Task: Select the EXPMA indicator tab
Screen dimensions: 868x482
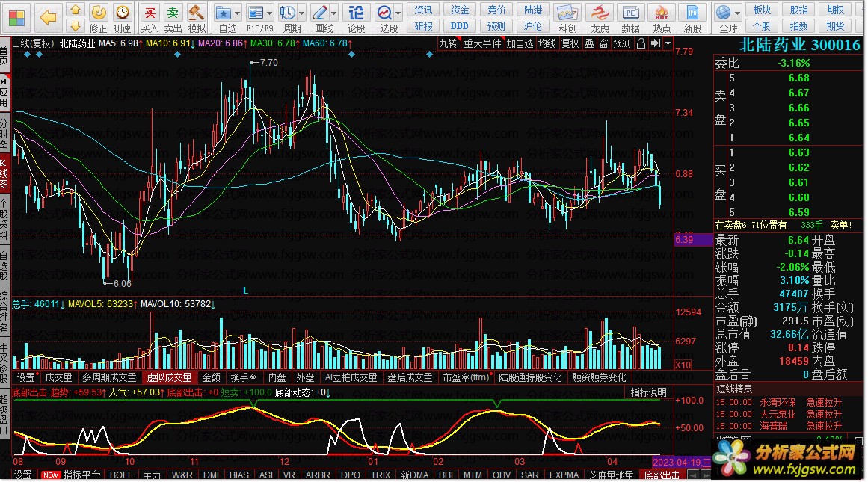Action: (x=564, y=475)
